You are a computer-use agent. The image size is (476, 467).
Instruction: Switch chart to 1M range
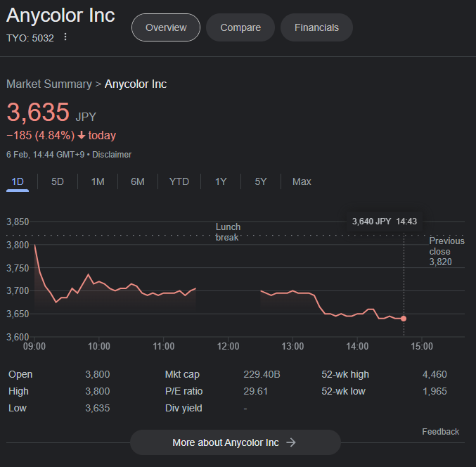coord(98,181)
